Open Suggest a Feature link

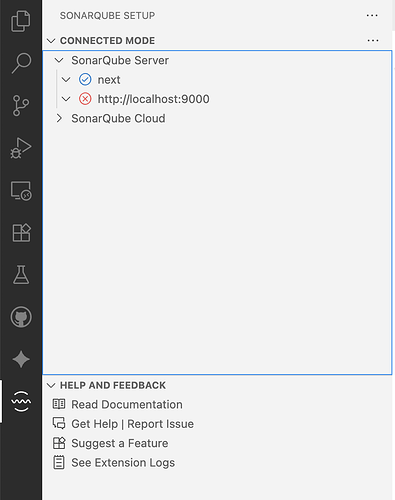[x=120, y=443]
